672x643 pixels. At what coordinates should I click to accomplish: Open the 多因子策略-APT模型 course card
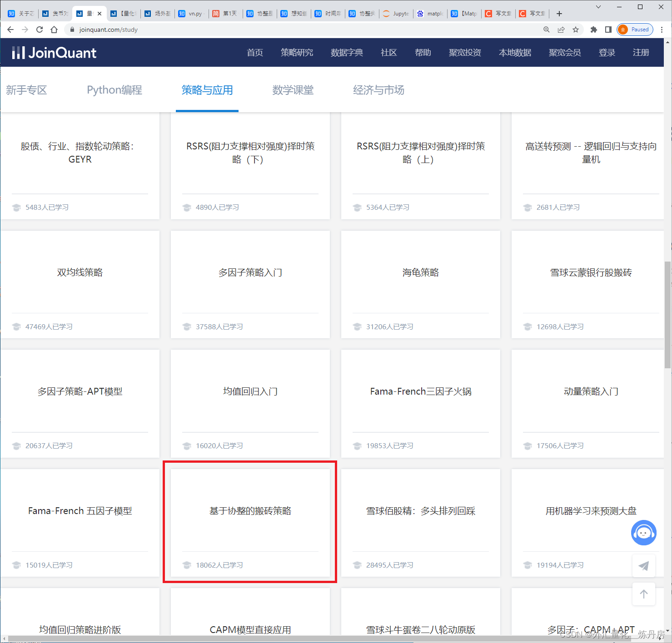click(80, 403)
